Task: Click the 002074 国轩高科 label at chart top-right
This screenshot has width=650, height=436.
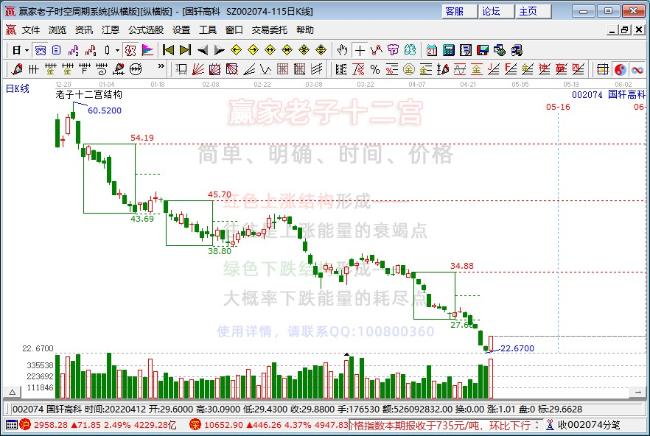Action: coord(609,94)
